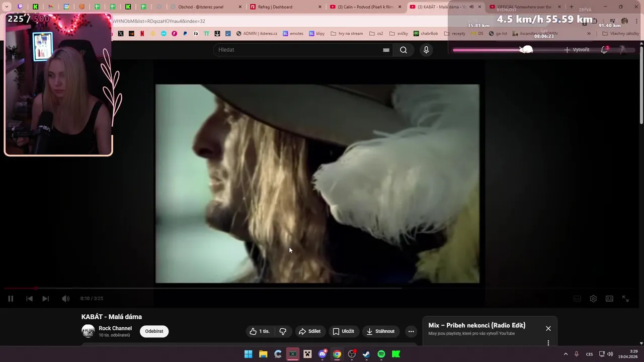The height and width of the screenshot is (362, 644).
Task: Expand the recepty bookmark folder
Action: coord(455,34)
